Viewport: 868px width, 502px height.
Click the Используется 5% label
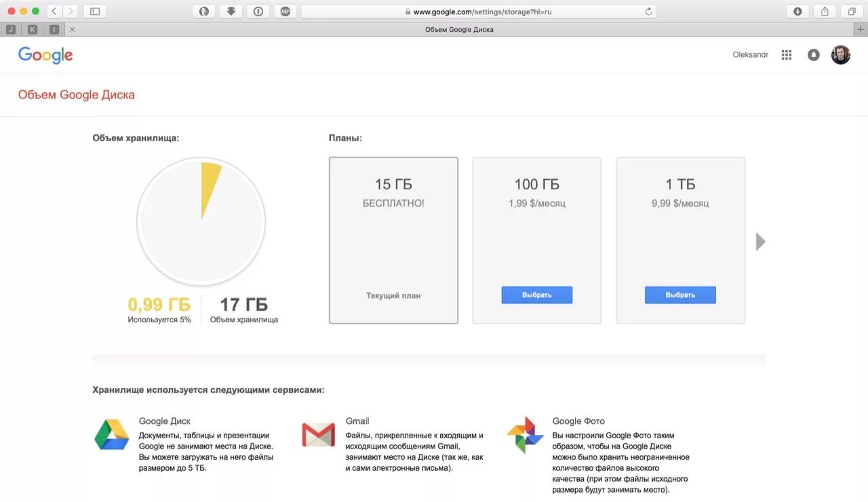coord(159,320)
